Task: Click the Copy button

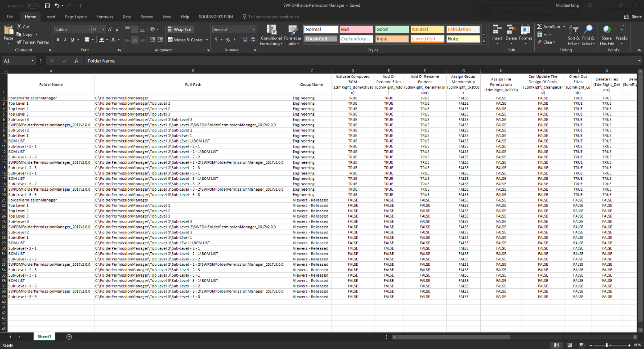Action: point(25,35)
